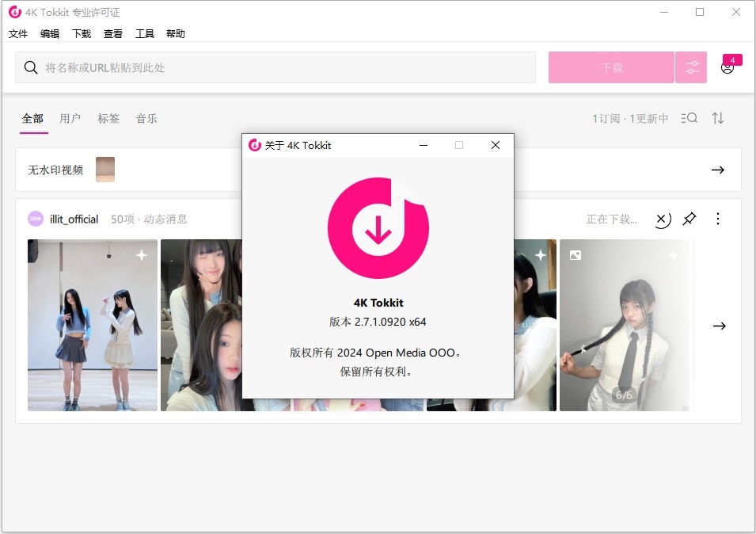Image resolution: width=756 pixels, height=534 pixels.
Task: Switch to the 音乐 tab
Action: click(146, 119)
